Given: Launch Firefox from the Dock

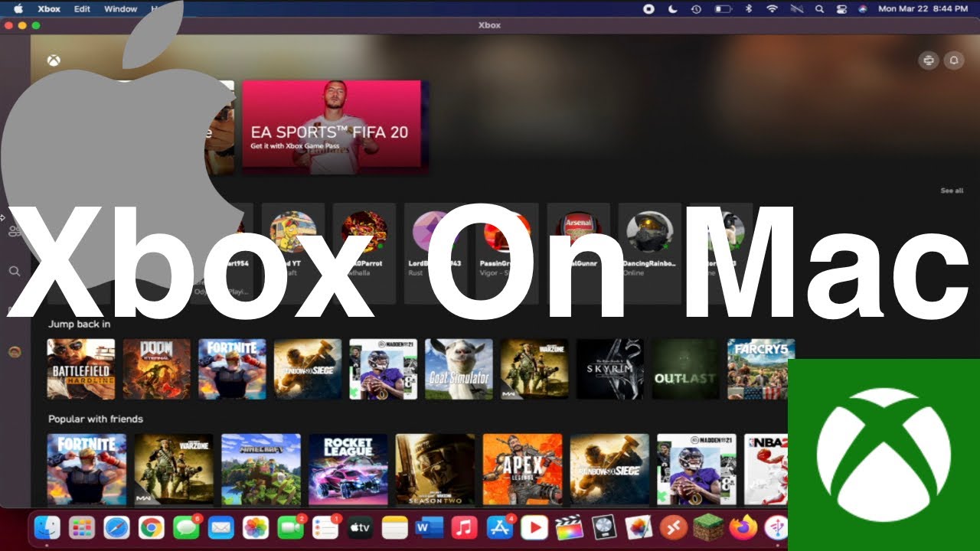Looking at the screenshot, I should tap(743, 527).
